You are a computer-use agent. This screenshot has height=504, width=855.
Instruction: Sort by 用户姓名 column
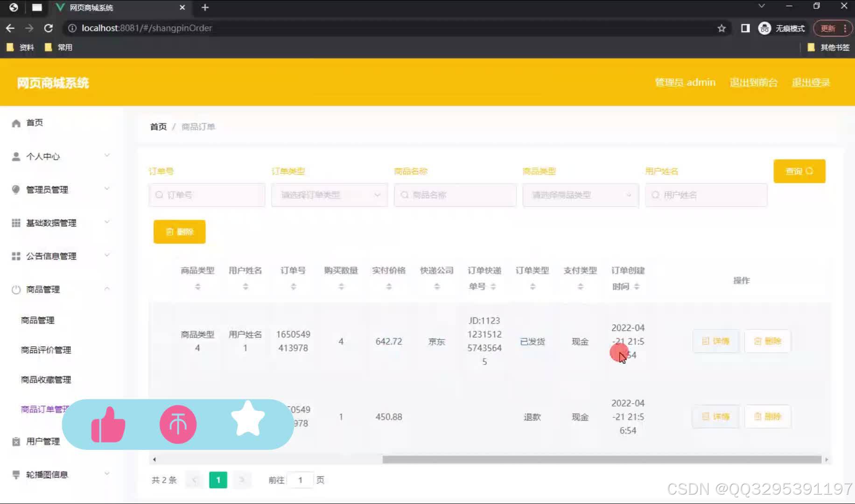tap(245, 287)
